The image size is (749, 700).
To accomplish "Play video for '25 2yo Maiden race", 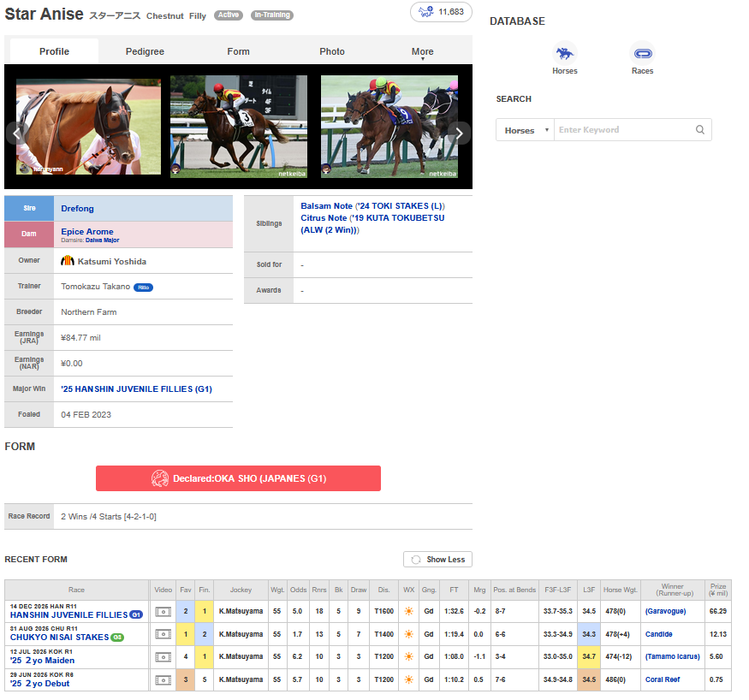I will click(x=163, y=657).
